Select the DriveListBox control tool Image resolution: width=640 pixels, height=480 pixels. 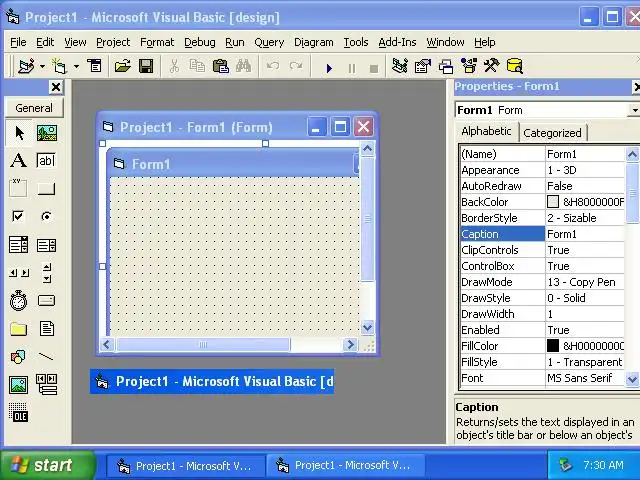click(47, 301)
